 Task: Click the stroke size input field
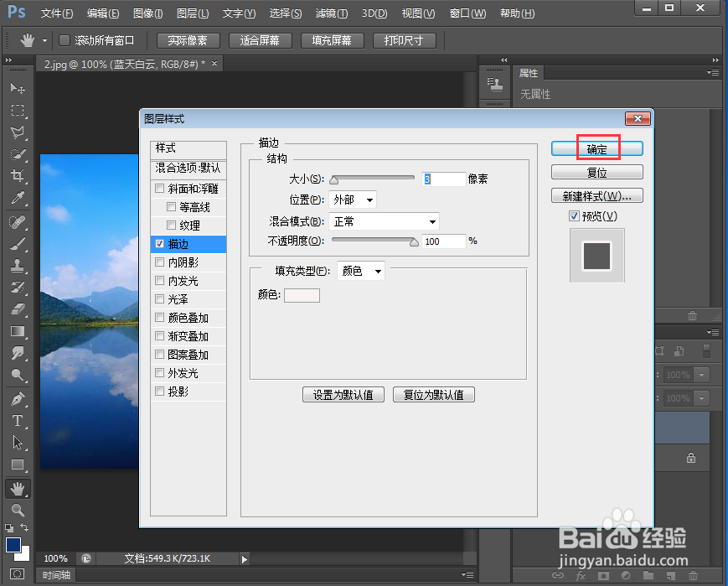click(x=443, y=179)
